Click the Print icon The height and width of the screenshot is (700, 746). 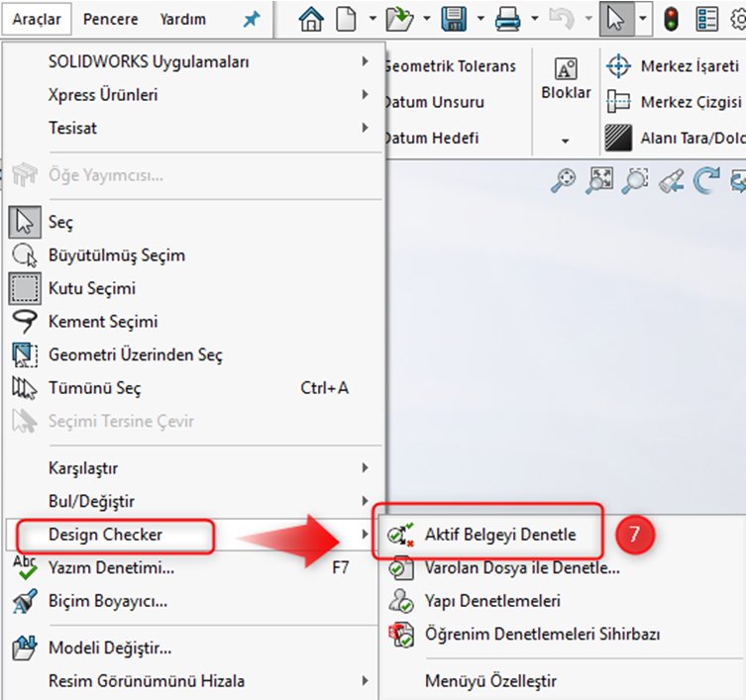tap(507, 20)
